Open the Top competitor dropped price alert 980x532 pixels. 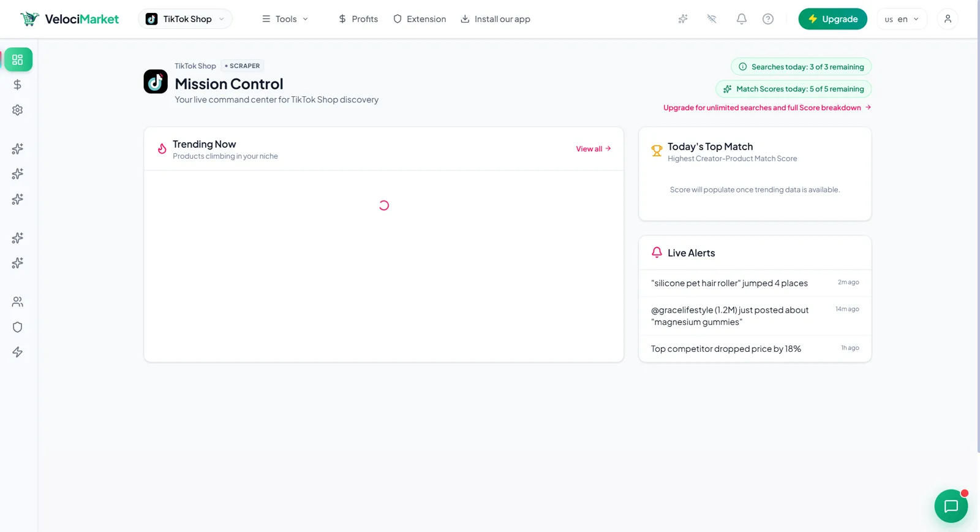[755, 349]
